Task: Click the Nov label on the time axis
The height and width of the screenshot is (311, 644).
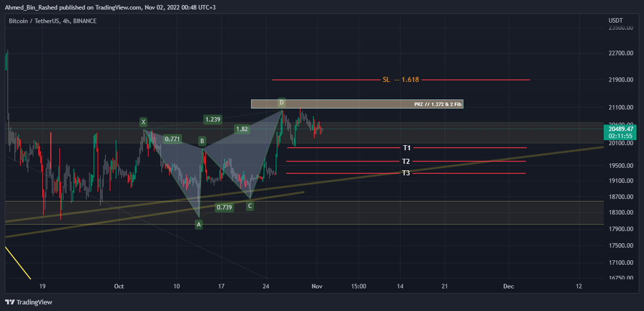Action: [x=316, y=286]
